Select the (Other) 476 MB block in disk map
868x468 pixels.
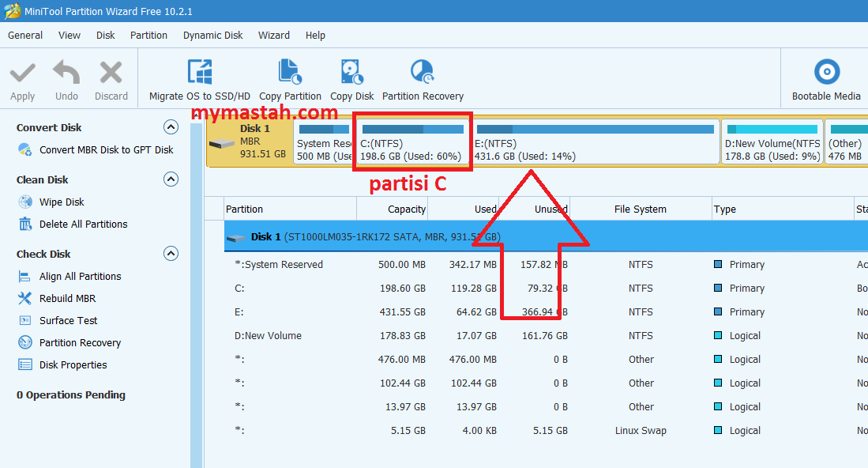[x=847, y=142]
